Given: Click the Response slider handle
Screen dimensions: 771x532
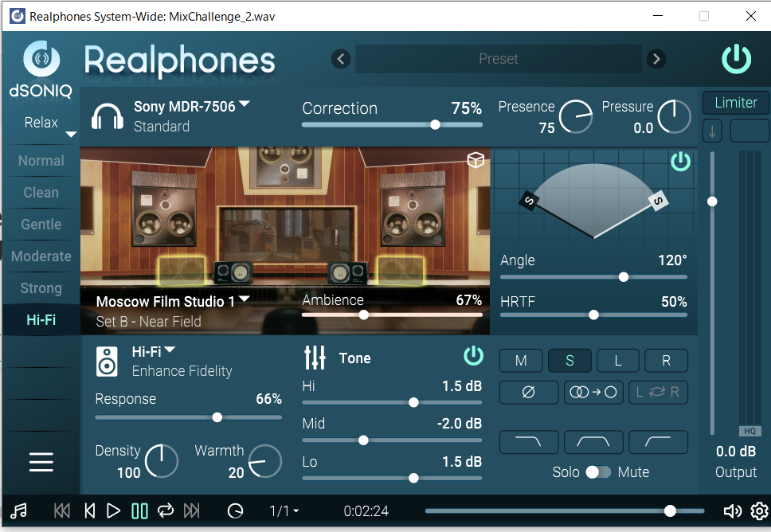Looking at the screenshot, I should coord(217,417).
